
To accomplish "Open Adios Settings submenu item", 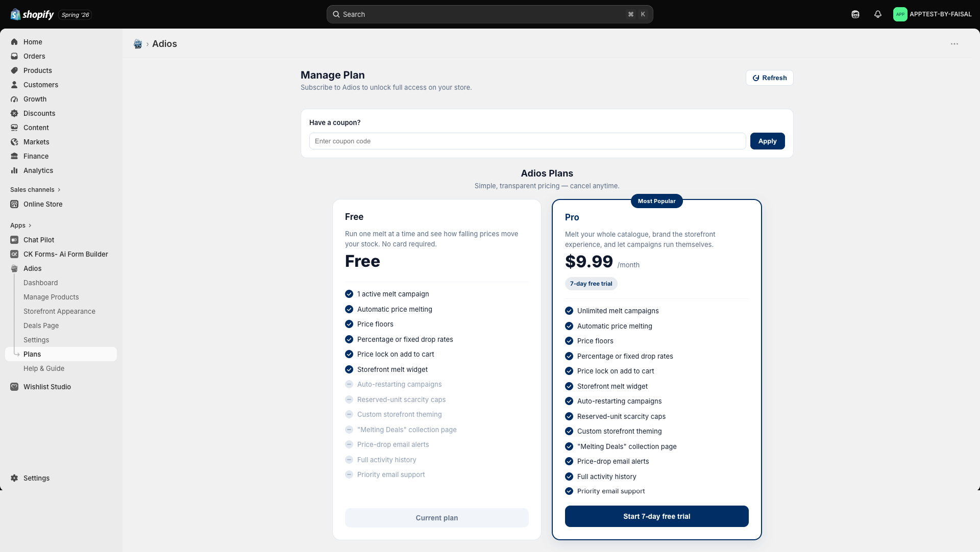I will click(36, 340).
